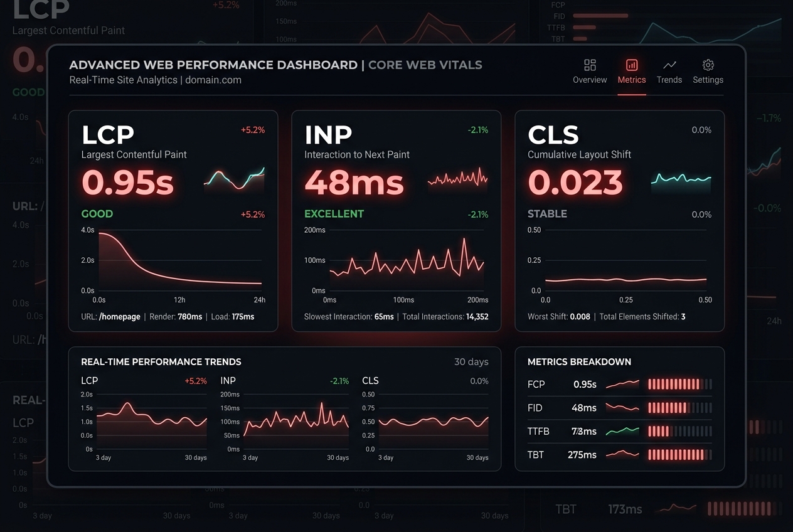Click the Cumulative Layout Shift subtitle

pos(580,154)
